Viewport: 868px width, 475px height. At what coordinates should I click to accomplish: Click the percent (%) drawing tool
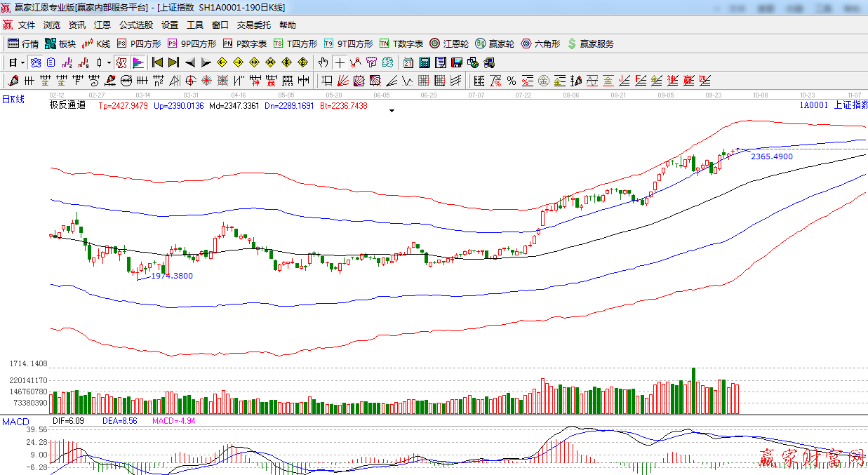(511, 81)
